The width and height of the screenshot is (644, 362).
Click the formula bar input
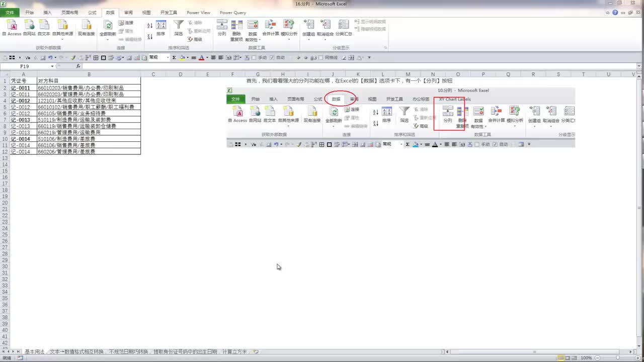360,66
